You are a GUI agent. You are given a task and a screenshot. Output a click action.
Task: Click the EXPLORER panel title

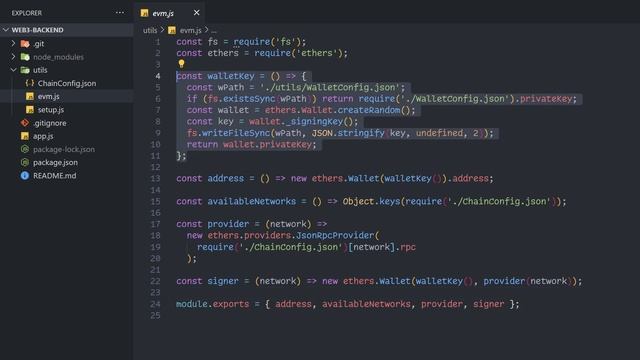pos(27,13)
